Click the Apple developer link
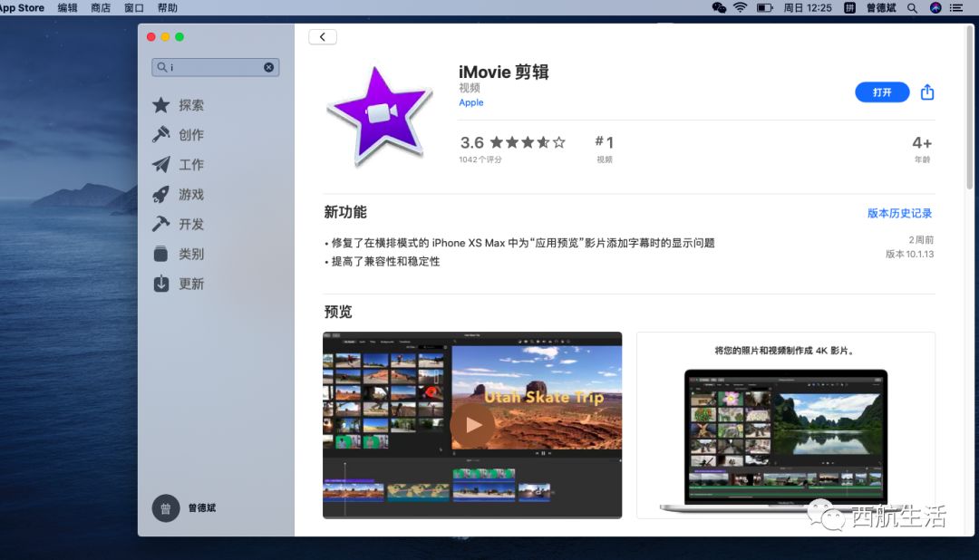979x560 pixels. [470, 102]
